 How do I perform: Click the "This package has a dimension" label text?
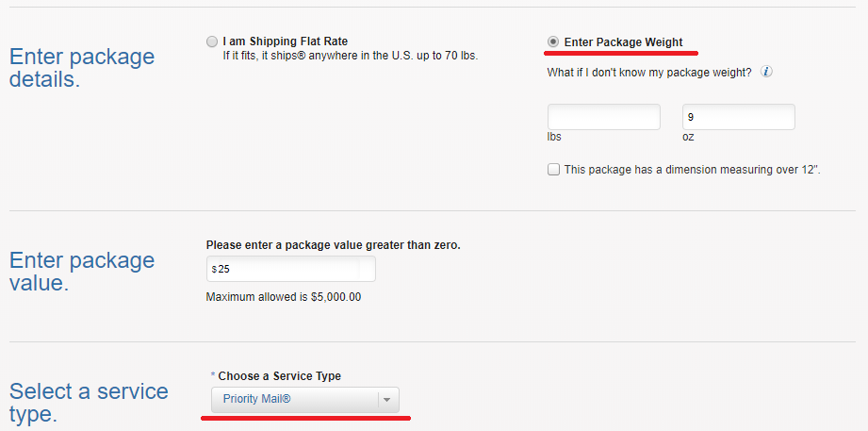[x=692, y=170]
